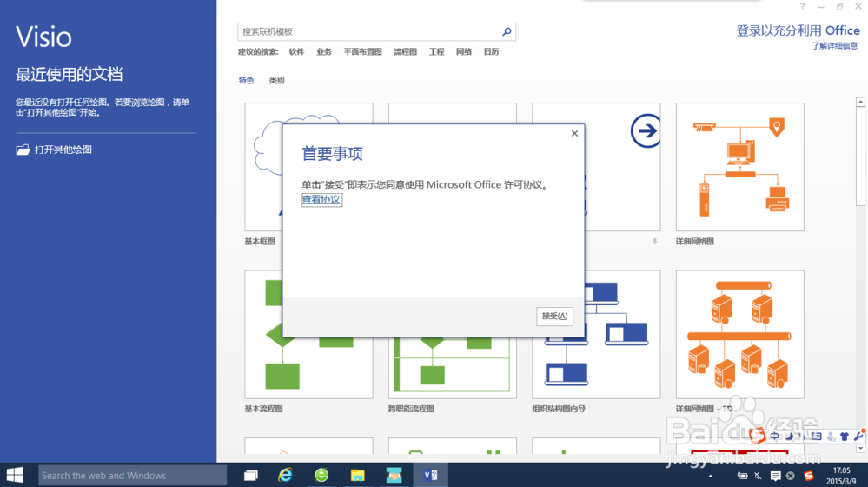
Task: Open the wrench tools icon on Sogou toolbar
Action: click(858, 437)
